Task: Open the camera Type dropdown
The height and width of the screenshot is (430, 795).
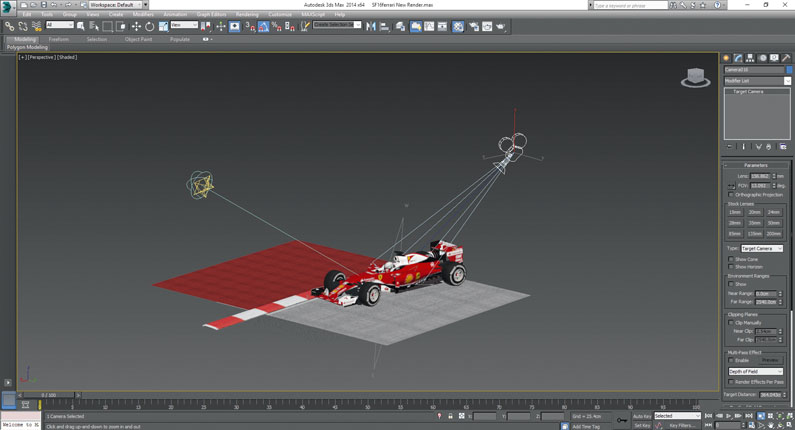Action: pyautogui.click(x=762, y=248)
